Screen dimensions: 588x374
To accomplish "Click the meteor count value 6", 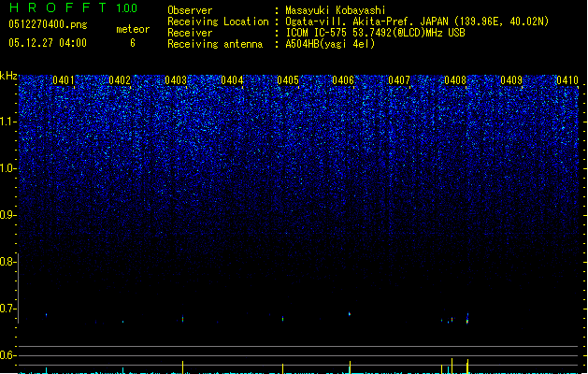I will [133, 43].
